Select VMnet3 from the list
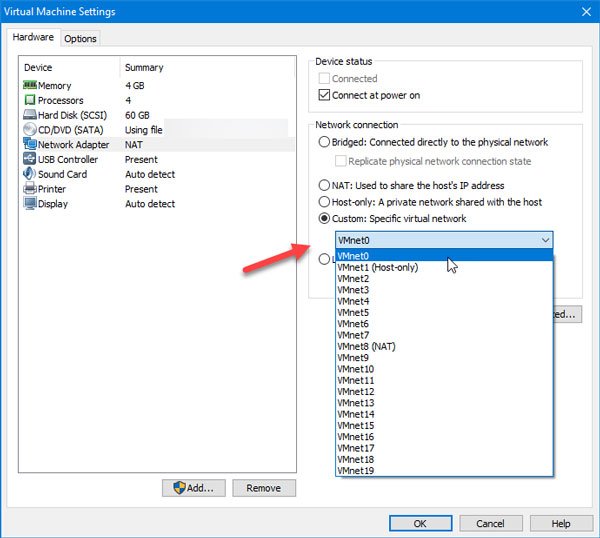The image size is (600, 538). [444, 290]
